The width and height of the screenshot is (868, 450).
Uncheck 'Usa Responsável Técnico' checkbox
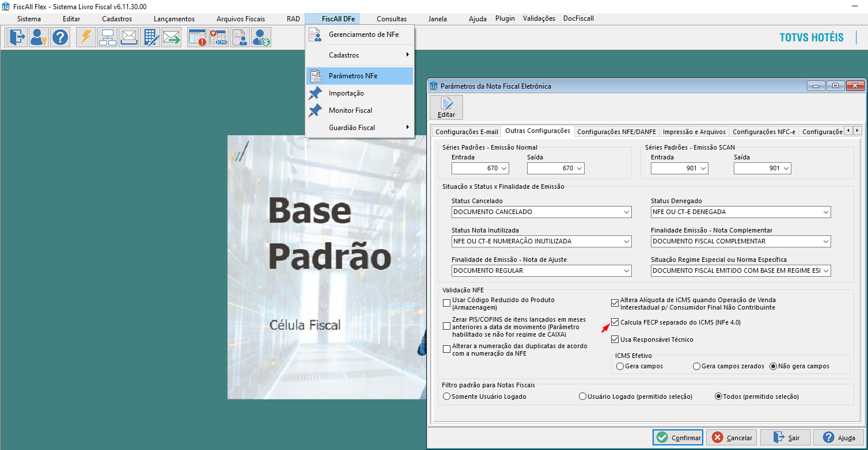[615, 340]
